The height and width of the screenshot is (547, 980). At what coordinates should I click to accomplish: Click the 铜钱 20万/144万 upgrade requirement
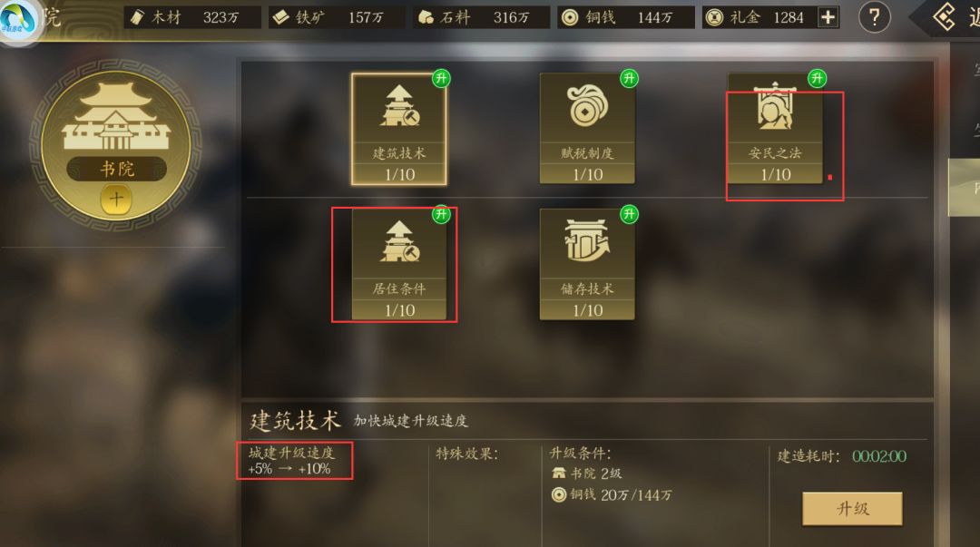tap(612, 495)
